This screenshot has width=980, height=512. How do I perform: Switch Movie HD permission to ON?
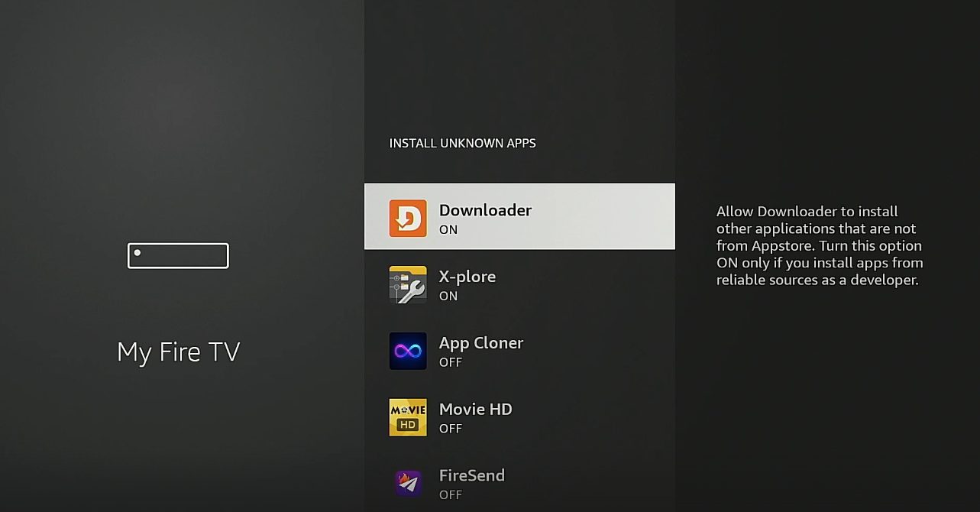519,417
